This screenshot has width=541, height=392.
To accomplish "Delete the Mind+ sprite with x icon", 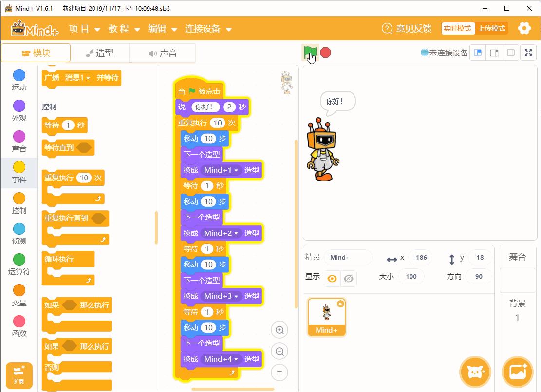I will click(340, 304).
